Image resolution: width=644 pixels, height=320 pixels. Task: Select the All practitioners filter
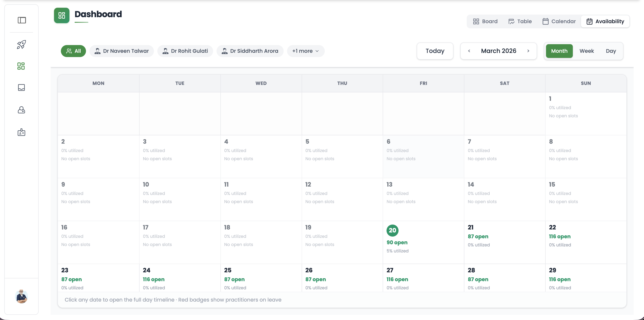click(73, 51)
